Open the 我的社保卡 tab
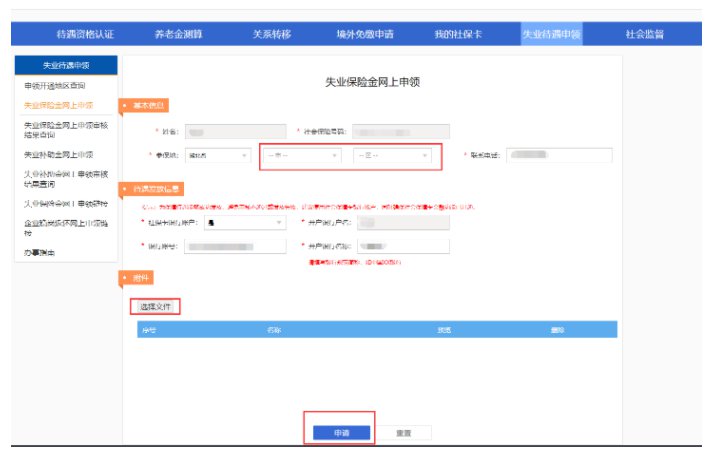Image resolution: width=714 pixels, height=454 pixels. 457,34
